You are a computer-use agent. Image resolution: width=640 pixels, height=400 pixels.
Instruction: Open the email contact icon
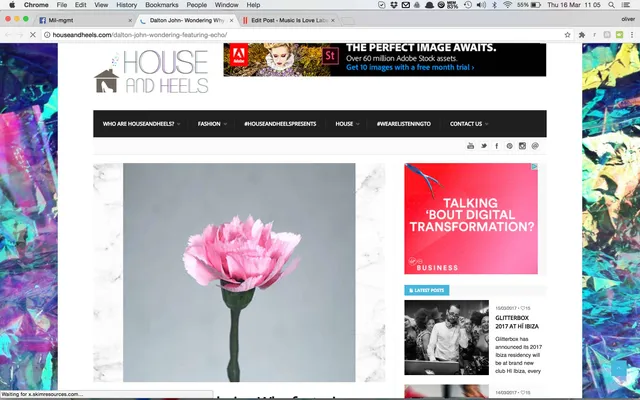click(535, 146)
